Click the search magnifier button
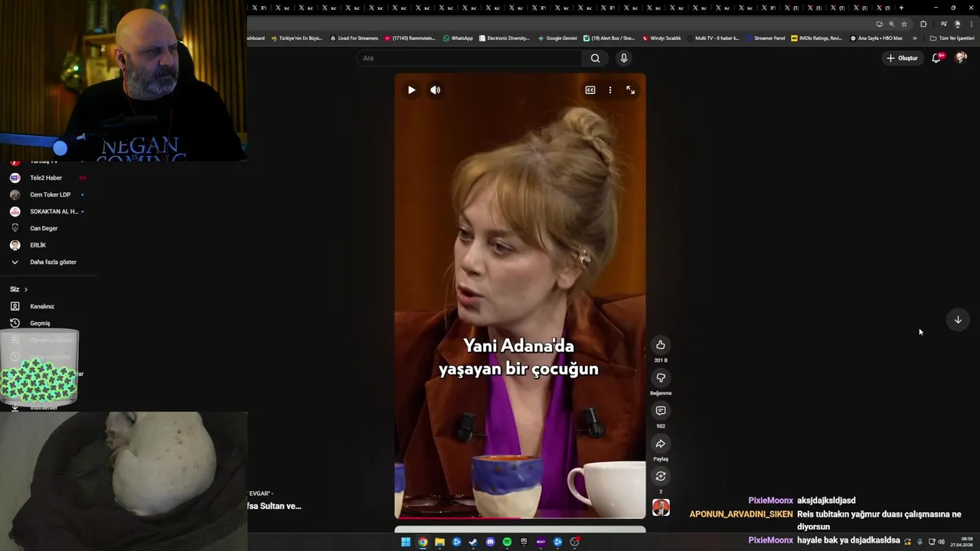 (595, 58)
